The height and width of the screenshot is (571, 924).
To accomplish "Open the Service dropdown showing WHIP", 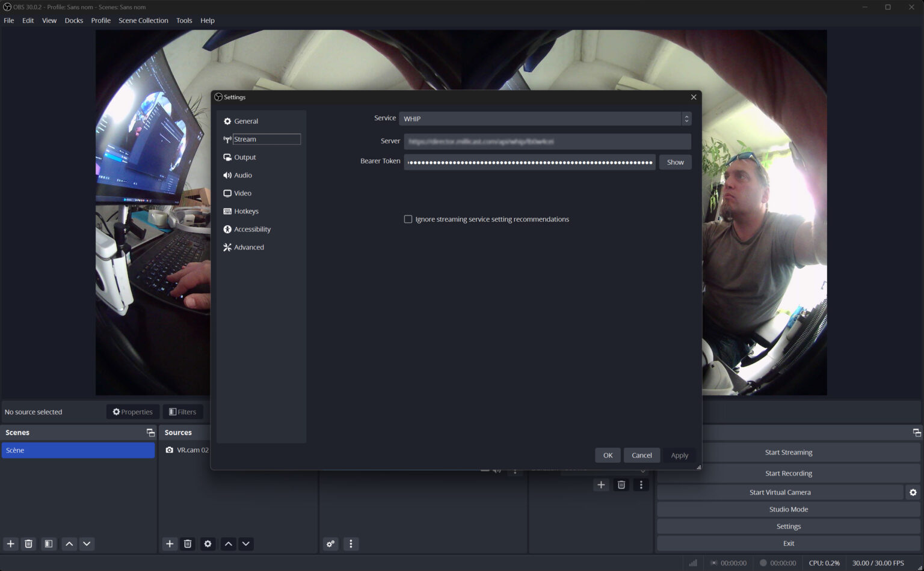I will tap(544, 119).
